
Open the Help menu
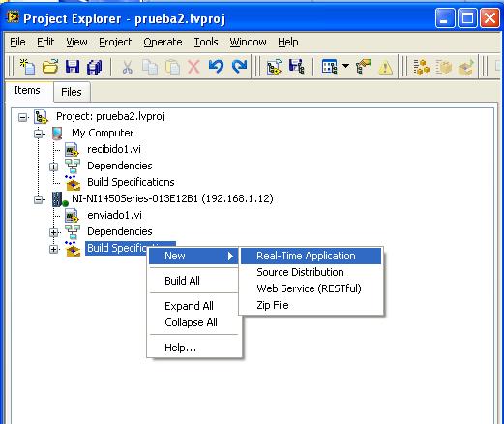tap(288, 42)
